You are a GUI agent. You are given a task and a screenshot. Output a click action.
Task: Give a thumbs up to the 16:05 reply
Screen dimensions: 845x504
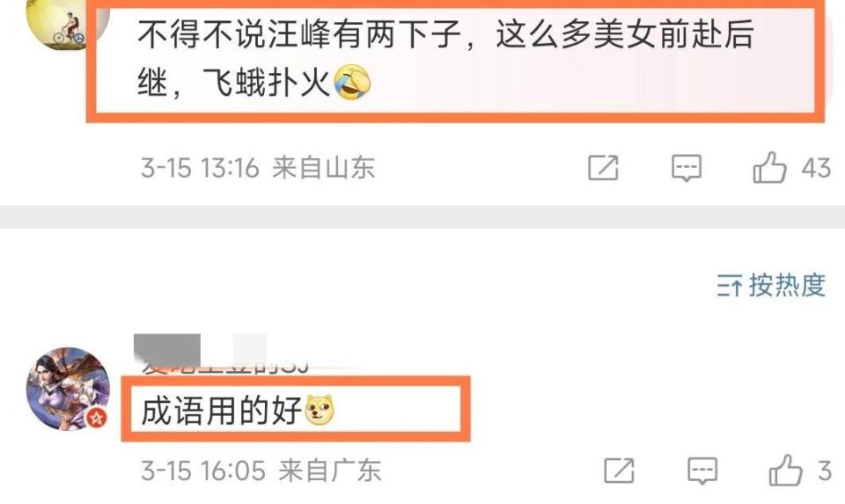[786, 470]
